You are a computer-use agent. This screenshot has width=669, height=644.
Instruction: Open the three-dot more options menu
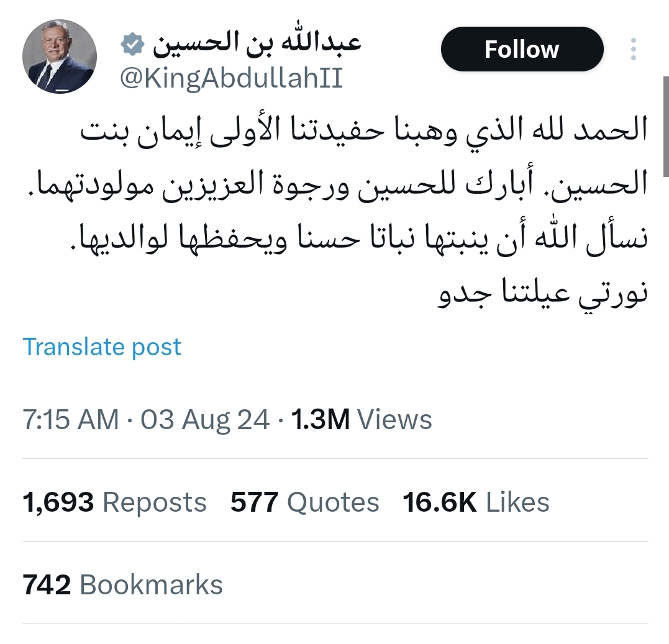coord(633,50)
